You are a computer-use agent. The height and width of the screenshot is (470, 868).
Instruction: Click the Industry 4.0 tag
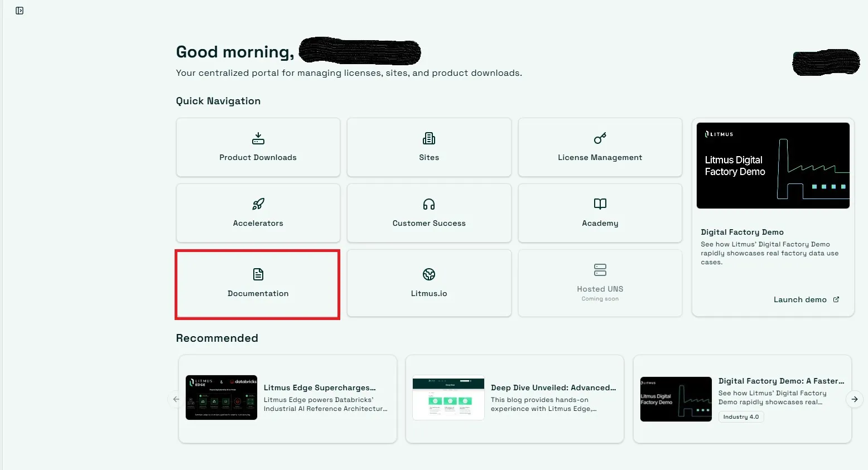[x=741, y=417]
